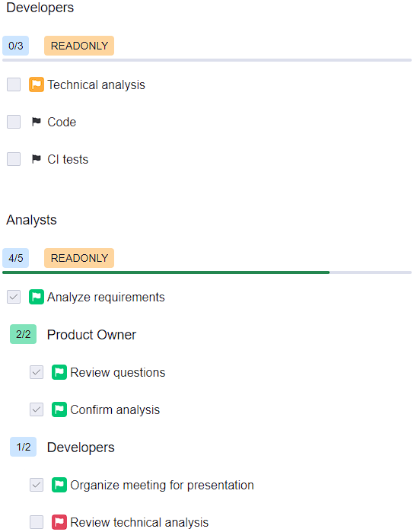Collapse the nested Developers 1/2 section
This screenshot has height=532, width=414.
pos(81,448)
